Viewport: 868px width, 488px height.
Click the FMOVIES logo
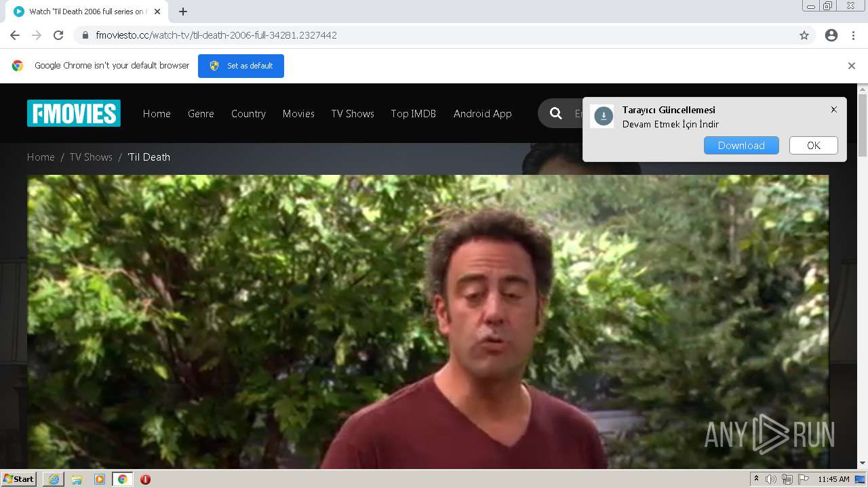pyautogui.click(x=74, y=113)
